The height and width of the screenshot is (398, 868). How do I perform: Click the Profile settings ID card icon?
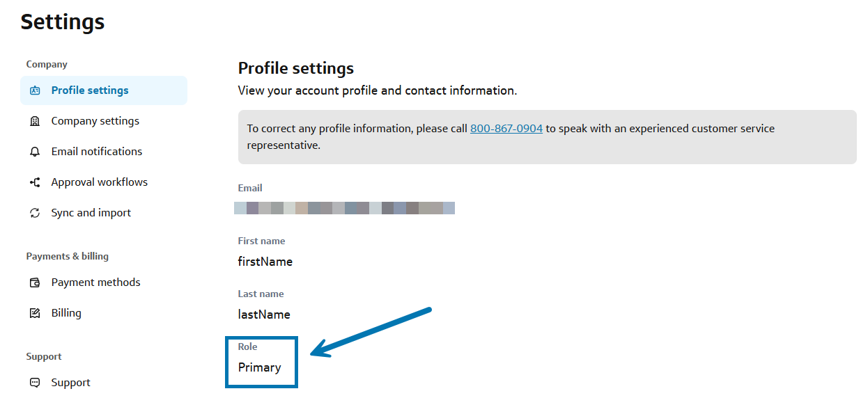pos(35,90)
